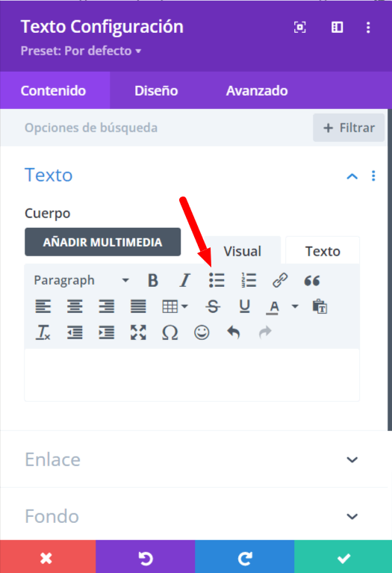Toggle italic text style

click(x=185, y=281)
